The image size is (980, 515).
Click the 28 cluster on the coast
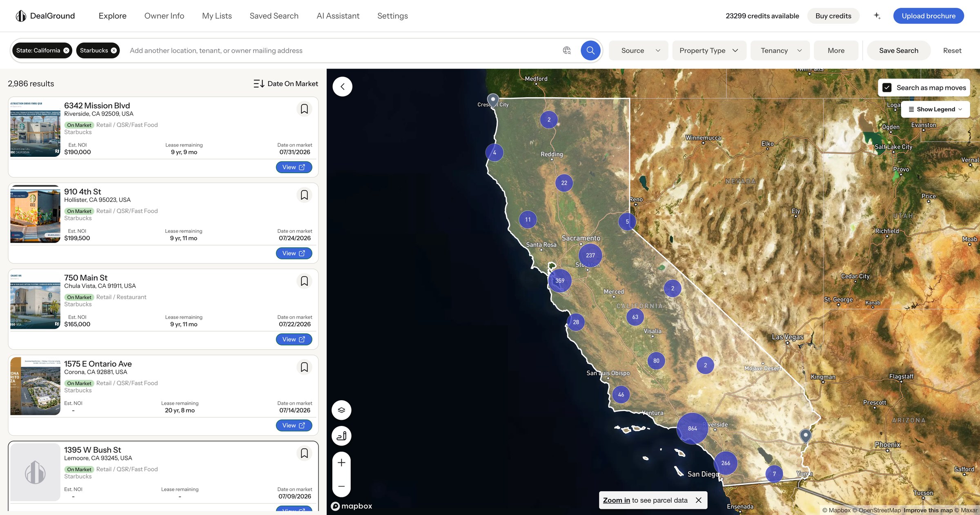tap(576, 322)
